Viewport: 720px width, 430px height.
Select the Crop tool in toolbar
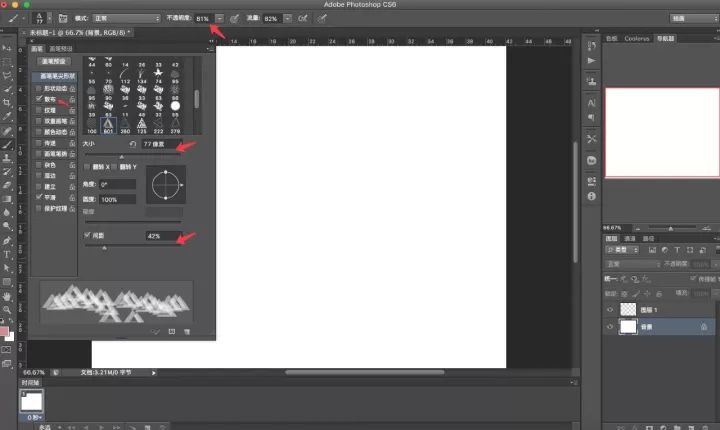click(7, 102)
